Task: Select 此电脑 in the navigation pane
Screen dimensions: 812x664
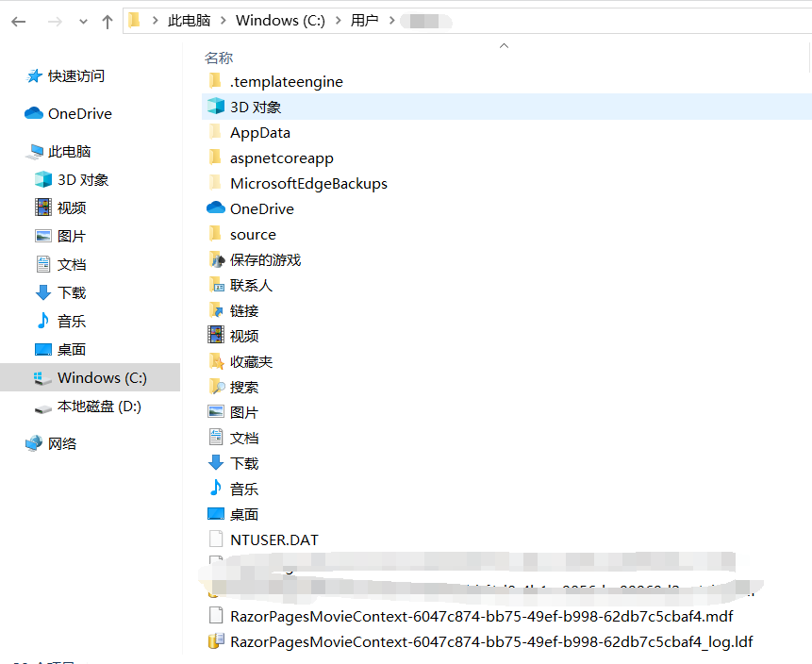Action: [70, 151]
